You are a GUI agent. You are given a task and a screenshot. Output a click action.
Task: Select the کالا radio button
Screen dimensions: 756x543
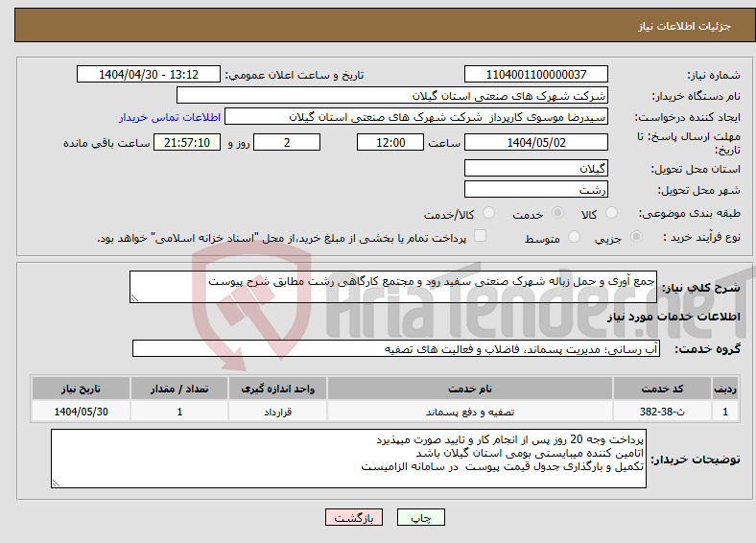611,213
